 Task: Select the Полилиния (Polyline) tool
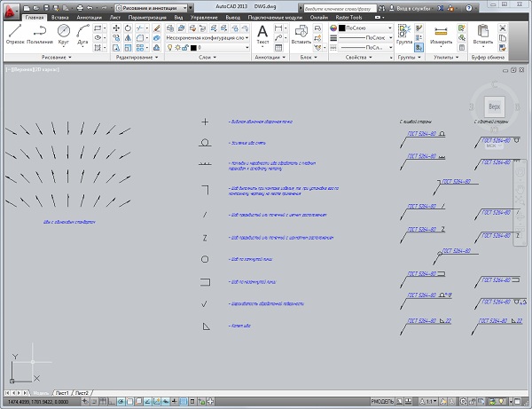(40, 33)
